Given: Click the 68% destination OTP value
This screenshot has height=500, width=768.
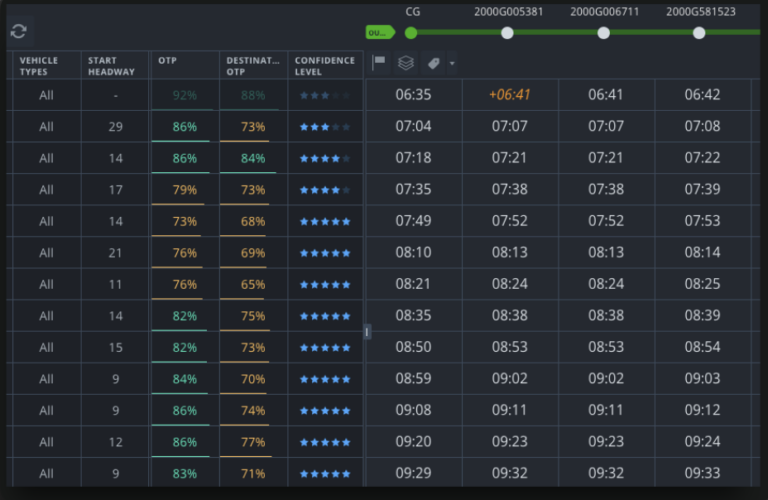Looking at the screenshot, I should 253,221.
